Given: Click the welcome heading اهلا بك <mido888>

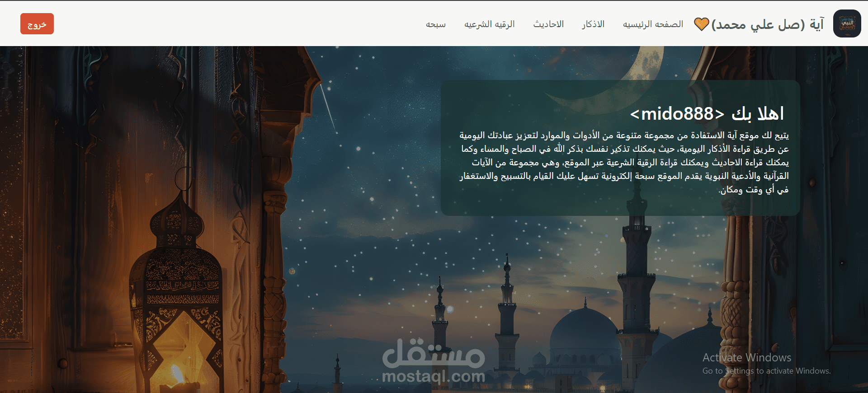Looking at the screenshot, I should click(707, 113).
